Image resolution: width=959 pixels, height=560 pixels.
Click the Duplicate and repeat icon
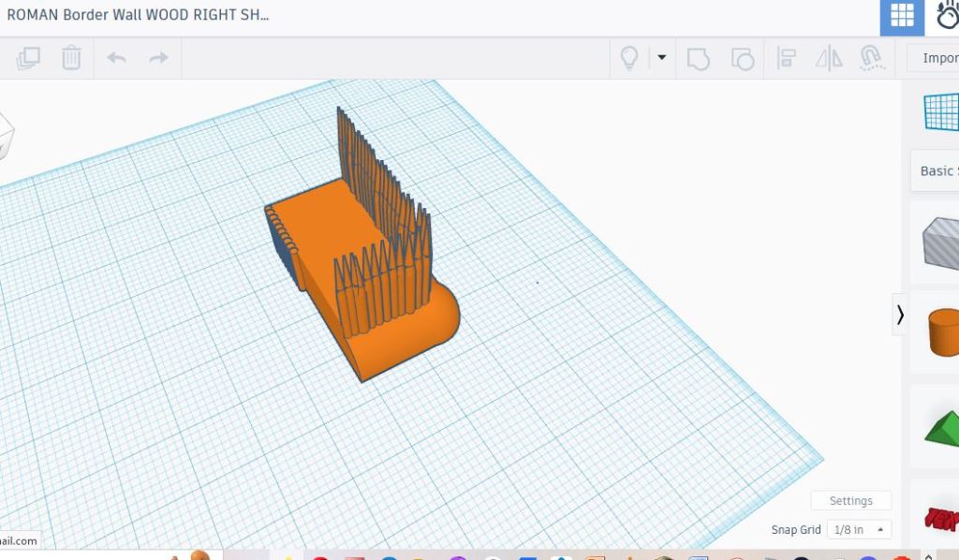(x=28, y=58)
